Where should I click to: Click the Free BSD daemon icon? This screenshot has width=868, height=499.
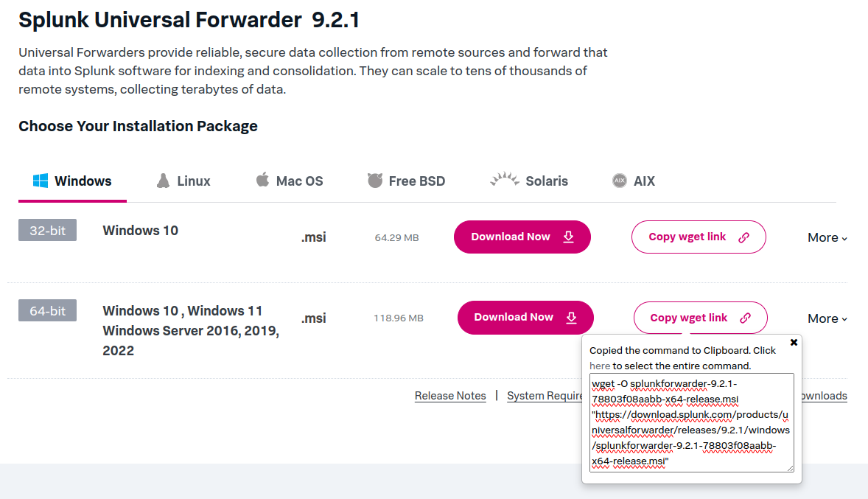point(374,181)
